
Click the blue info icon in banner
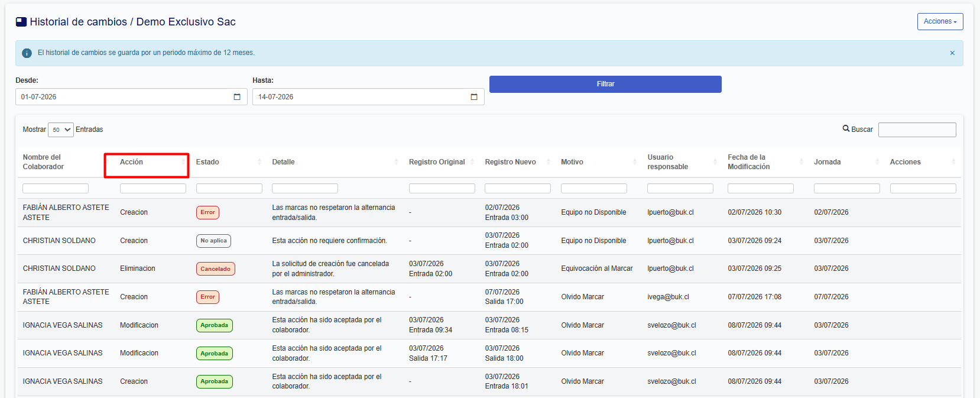click(x=27, y=53)
